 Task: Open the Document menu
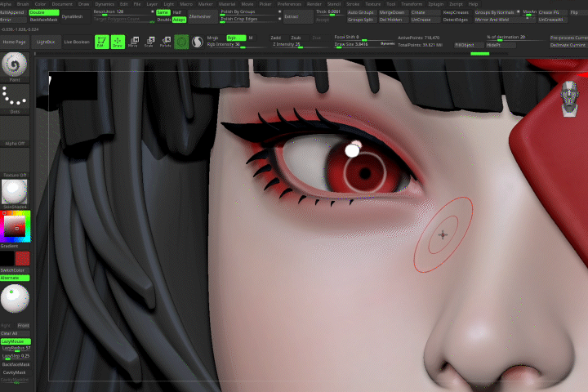pyautogui.click(x=62, y=4)
